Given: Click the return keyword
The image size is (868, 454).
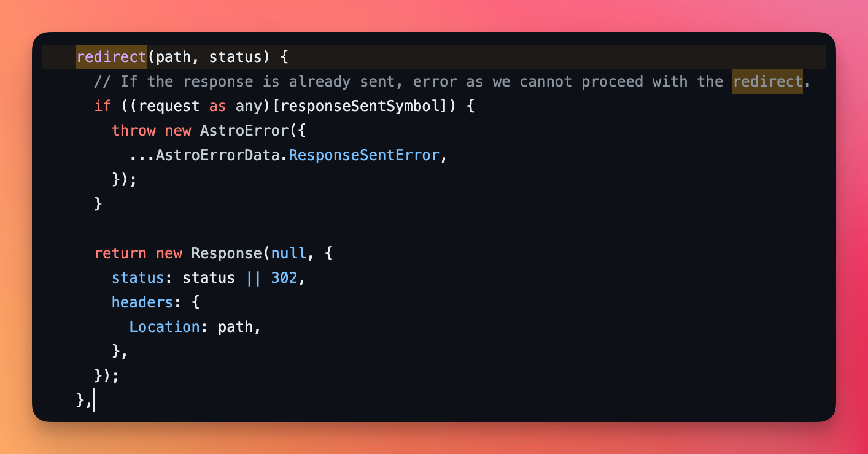Looking at the screenshot, I should [x=120, y=253].
